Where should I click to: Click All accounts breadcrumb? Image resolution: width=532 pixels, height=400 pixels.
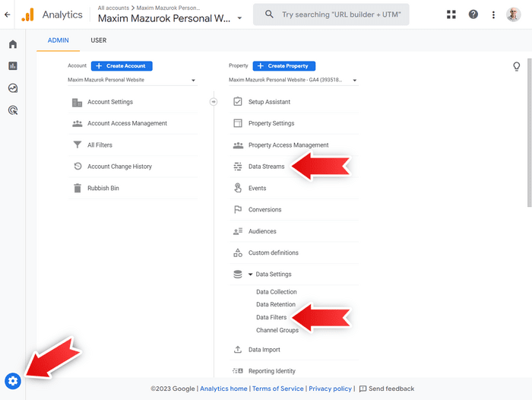[x=113, y=8]
